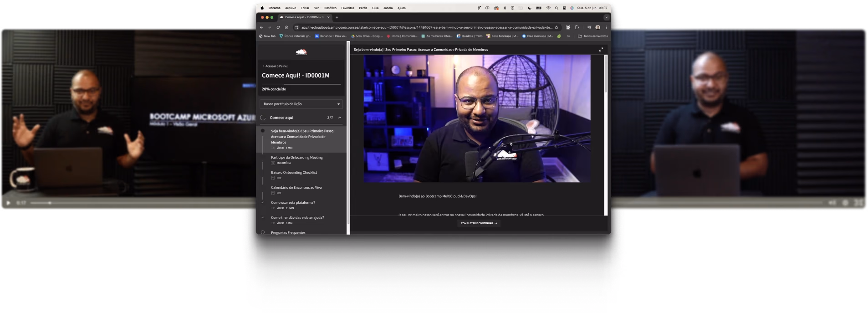Open the Arquivo menu
The height and width of the screenshot is (324, 868).
point(291,8)
